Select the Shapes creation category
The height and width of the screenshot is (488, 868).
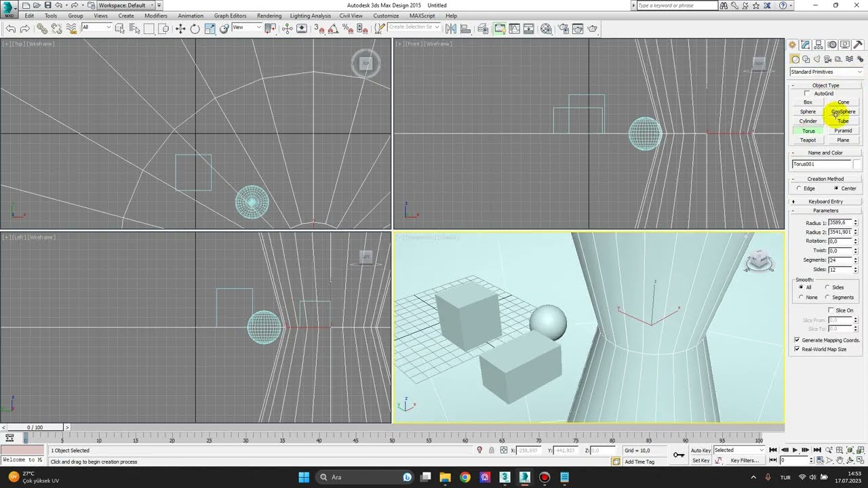click(806, 60)
